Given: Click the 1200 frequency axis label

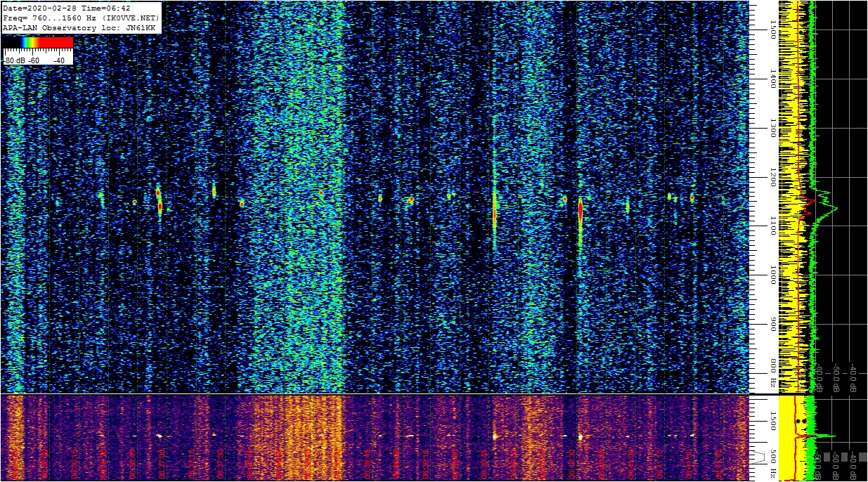Looking at the screenshot, I should [x=772, y=177].
